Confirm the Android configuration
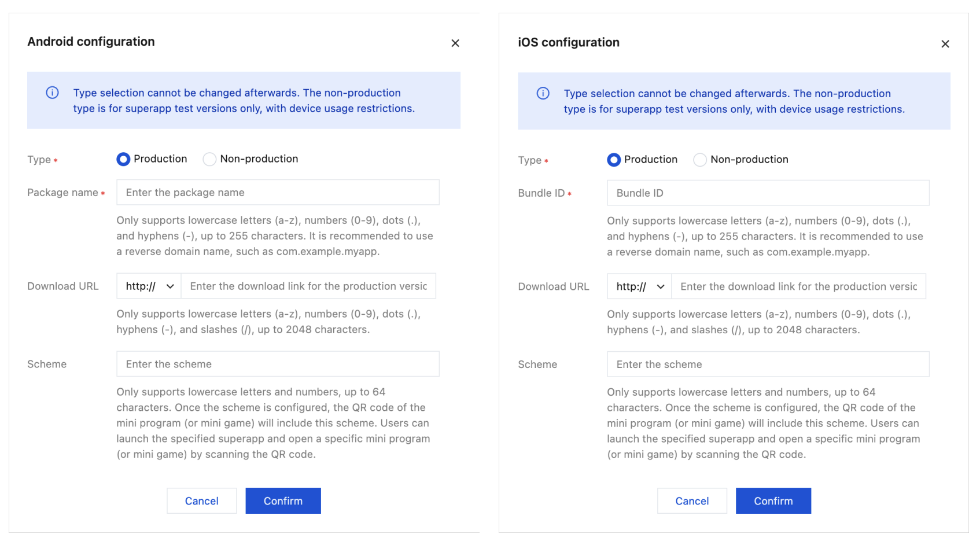 point(283,501)
